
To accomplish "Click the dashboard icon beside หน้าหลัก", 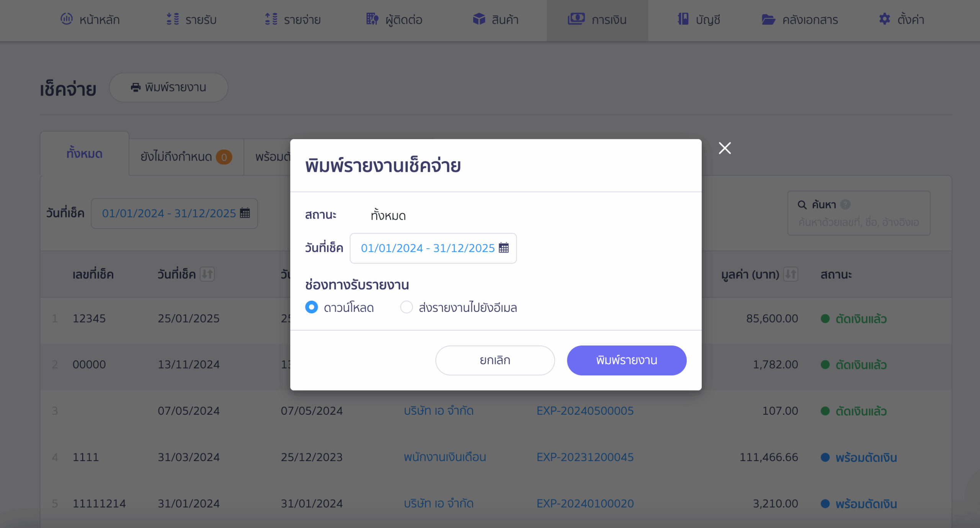I will click(66, 19).
